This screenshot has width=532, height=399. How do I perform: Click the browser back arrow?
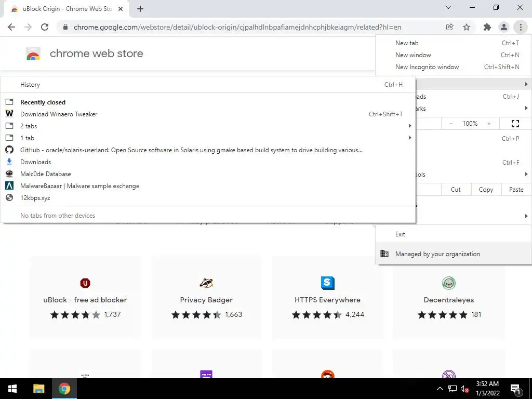(11, 27)
